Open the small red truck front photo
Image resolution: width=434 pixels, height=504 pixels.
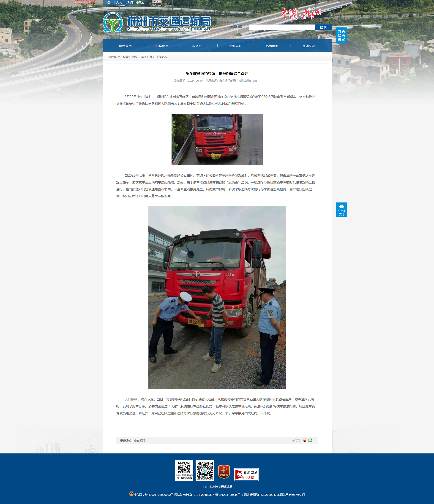(x=217, y=139)
